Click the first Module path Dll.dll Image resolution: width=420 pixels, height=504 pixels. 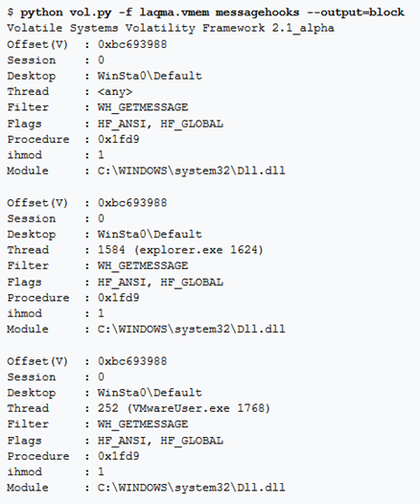point(192,171)
